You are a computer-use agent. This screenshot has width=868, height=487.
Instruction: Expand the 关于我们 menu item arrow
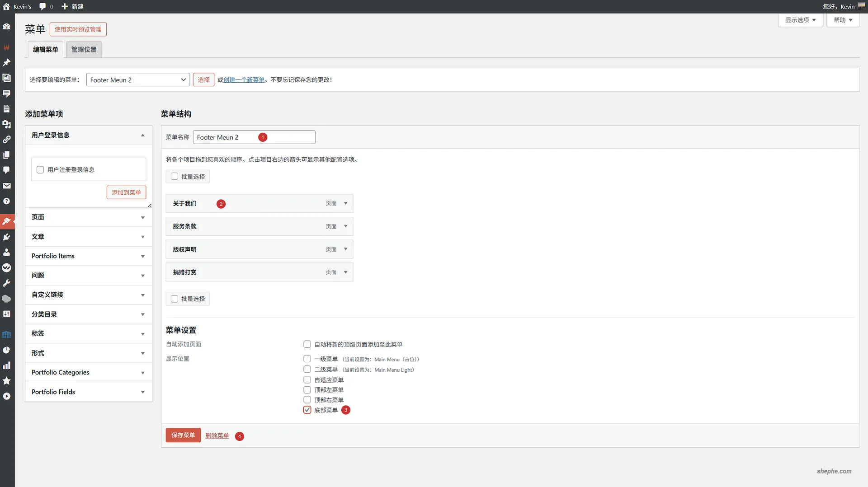[345, 203]
